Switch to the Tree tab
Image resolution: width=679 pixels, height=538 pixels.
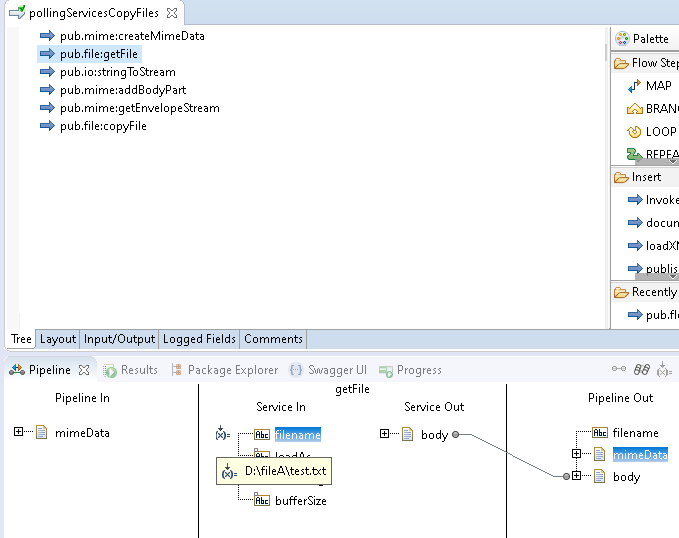click(x=21, y=339)
